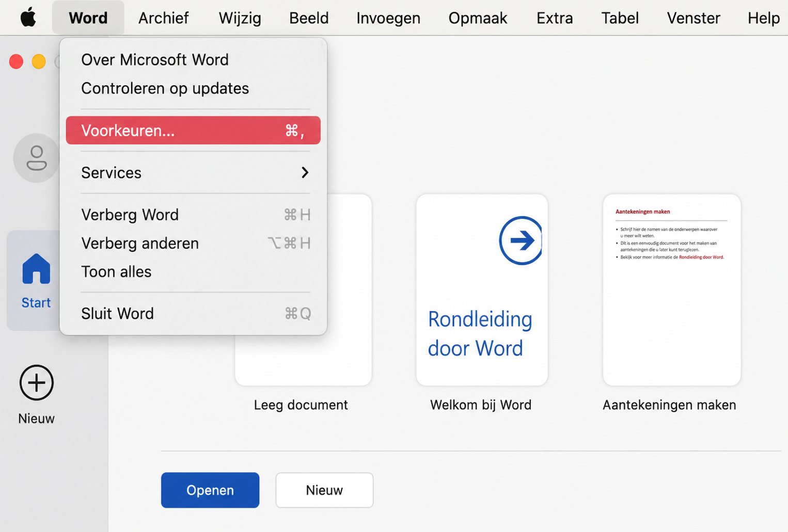Open the Venster menu

694,18
